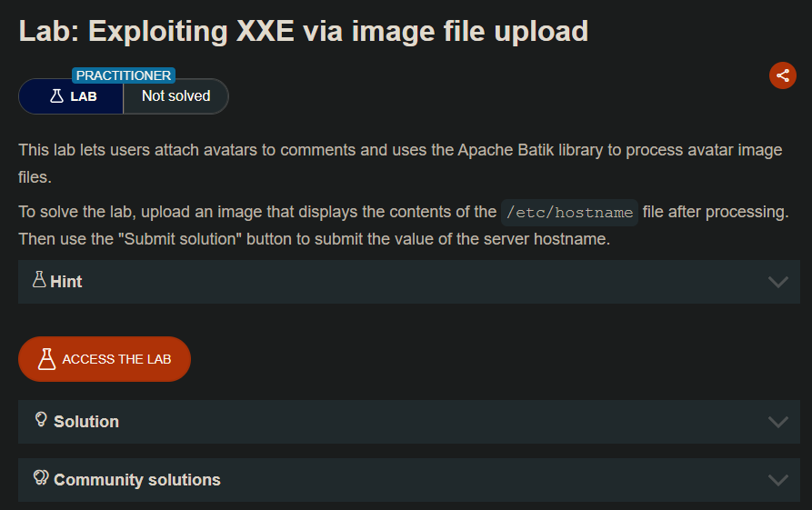Click the flask icon beside Hint
Image resolution: width=812 pixels, height=510 pixels.
pyautogui.click(x=39, y=280)
